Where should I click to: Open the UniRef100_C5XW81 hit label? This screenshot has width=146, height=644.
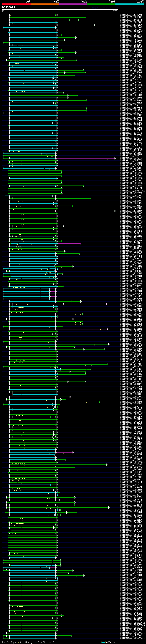131,186
